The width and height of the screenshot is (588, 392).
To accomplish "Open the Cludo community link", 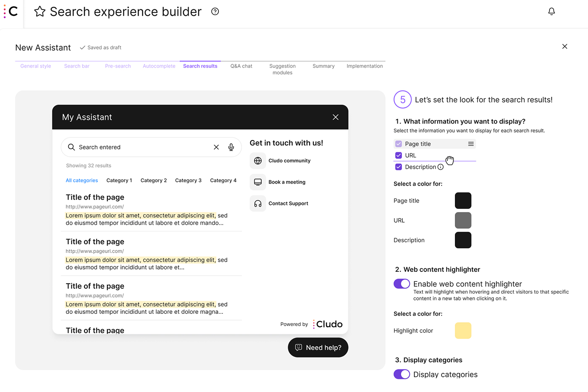I will [289, 160].
